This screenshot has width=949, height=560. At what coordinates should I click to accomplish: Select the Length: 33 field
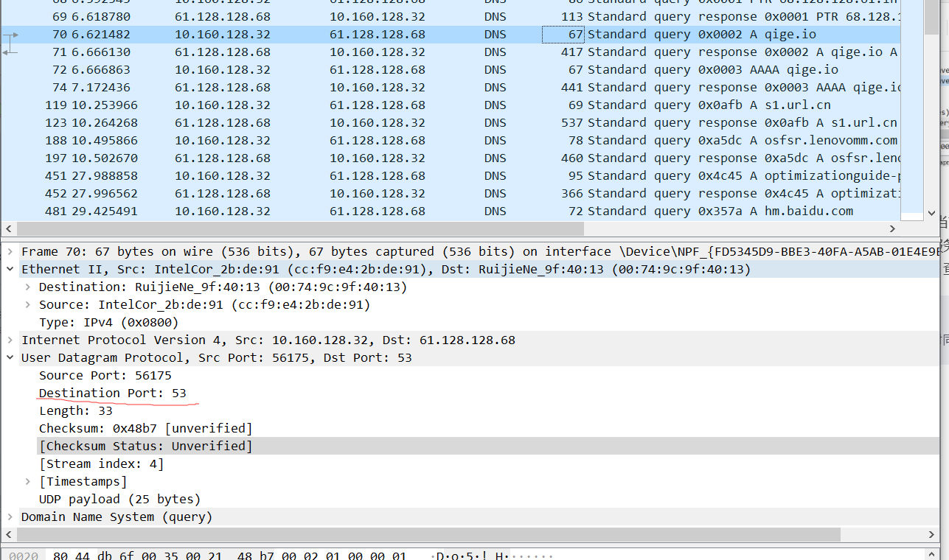pos(75,411)
